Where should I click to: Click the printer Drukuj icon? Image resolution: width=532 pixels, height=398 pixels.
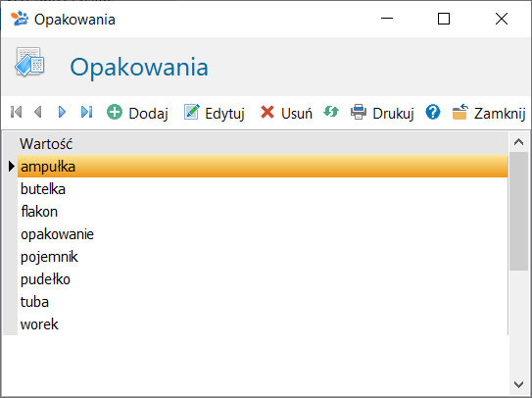[x=359, y=112]
